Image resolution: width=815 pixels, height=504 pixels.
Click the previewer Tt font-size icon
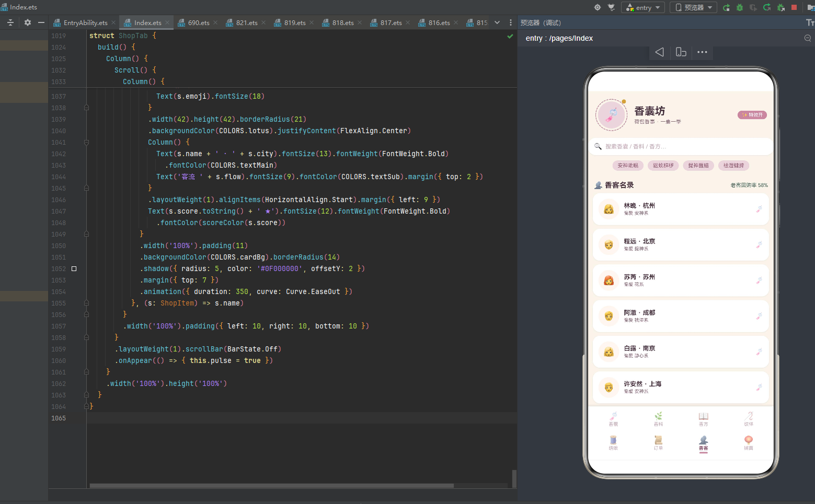[810, 22]
